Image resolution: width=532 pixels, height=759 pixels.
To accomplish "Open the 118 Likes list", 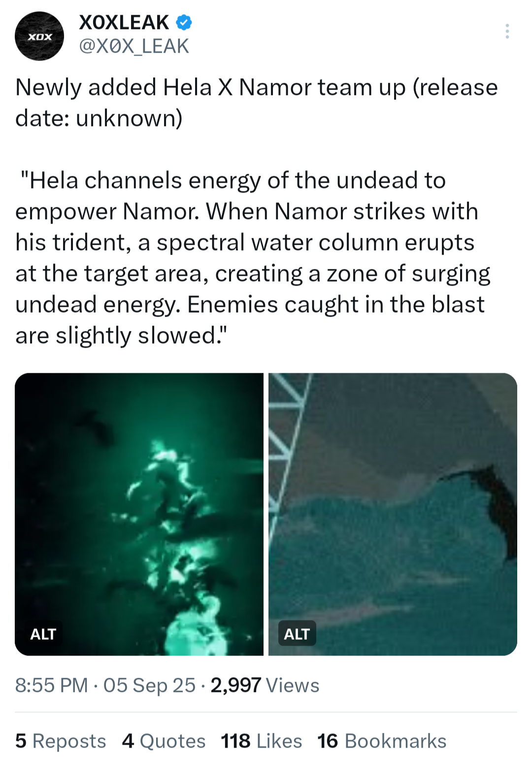I will pyautogui.click(x=261, y=741).
